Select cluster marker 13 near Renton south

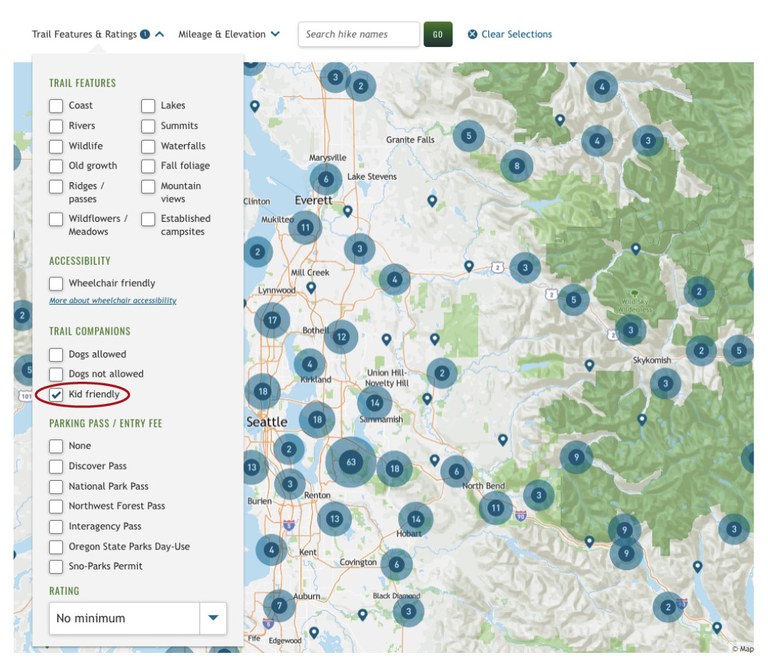tap(335, 519)
